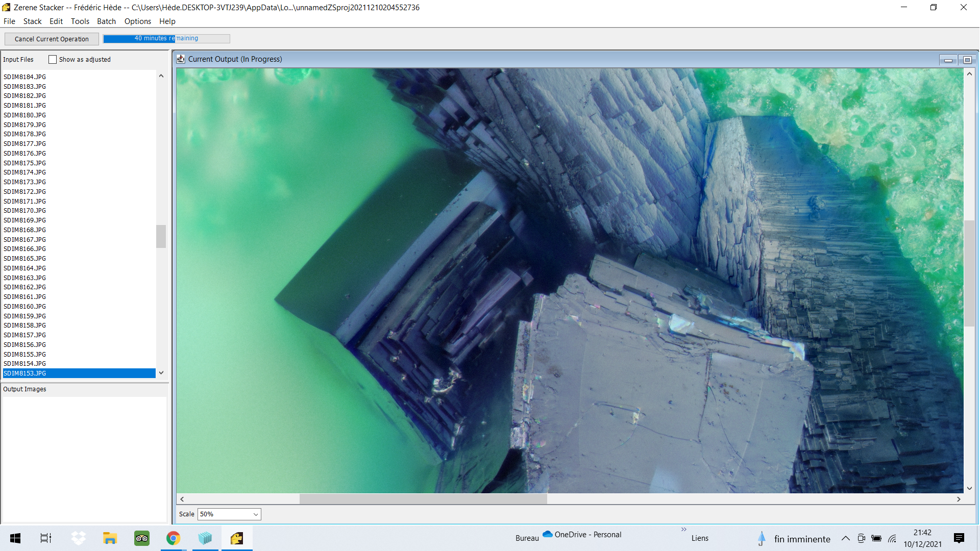The image size is (980, 551).
Task: Maximize the Current Output inner panel
Action: [967, 60]
